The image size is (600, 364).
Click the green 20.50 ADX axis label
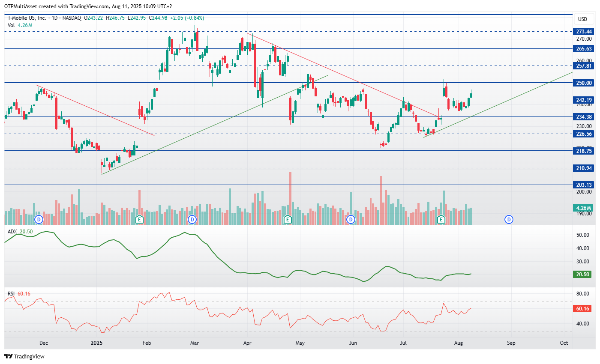coord(584,274)
